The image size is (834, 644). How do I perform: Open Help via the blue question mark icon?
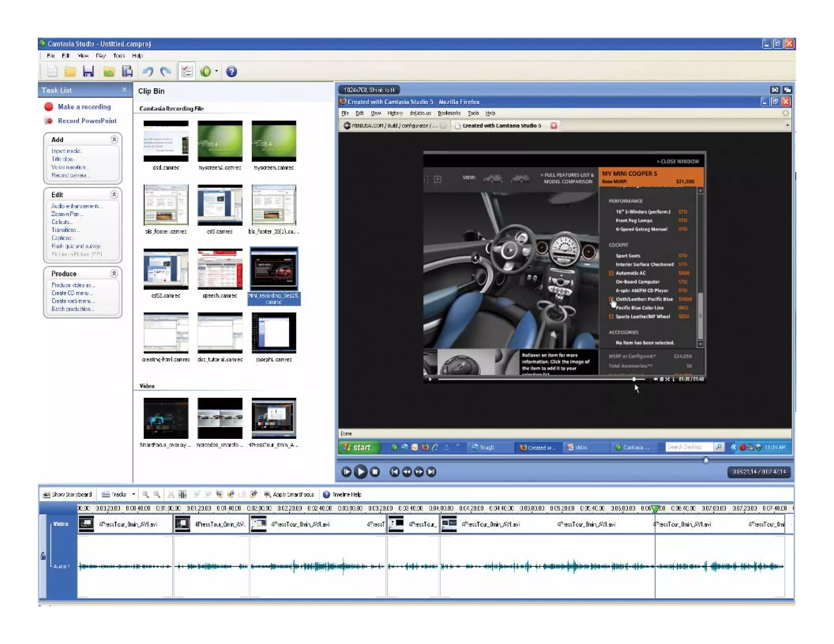[231, 72]
